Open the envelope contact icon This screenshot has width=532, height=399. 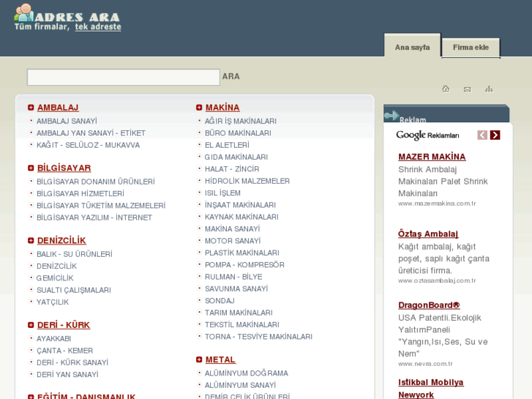(x=467, y=89)
